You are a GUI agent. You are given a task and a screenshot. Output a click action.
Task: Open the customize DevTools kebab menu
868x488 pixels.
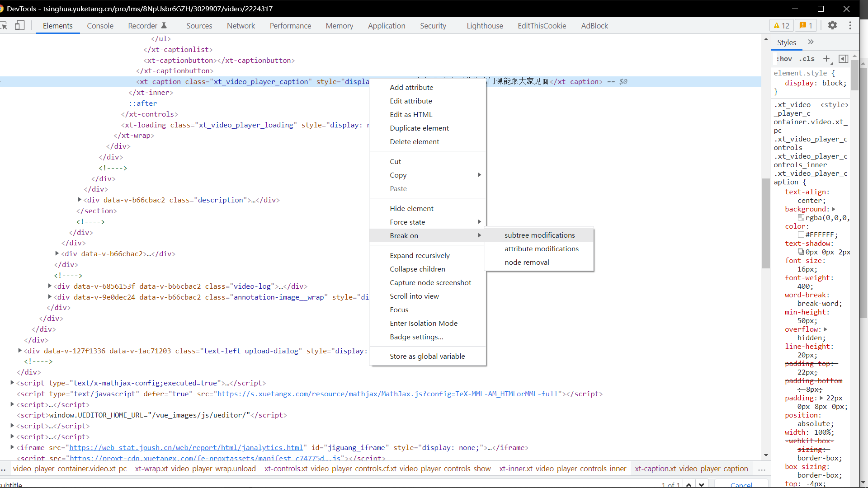click(x=850, y=26)
